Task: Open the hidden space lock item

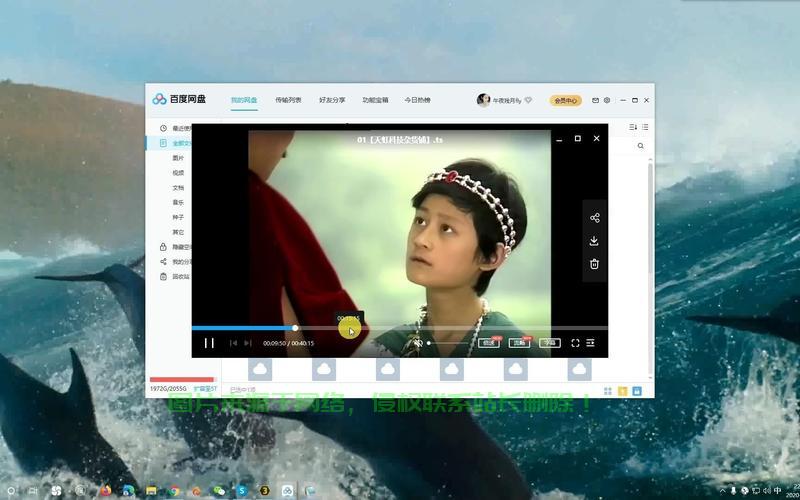Action: pyautogui.click(x=175, y=247)
